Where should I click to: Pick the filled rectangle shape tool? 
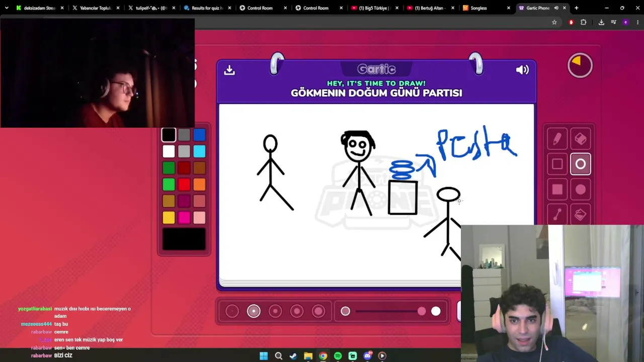[x=557, y=190]
